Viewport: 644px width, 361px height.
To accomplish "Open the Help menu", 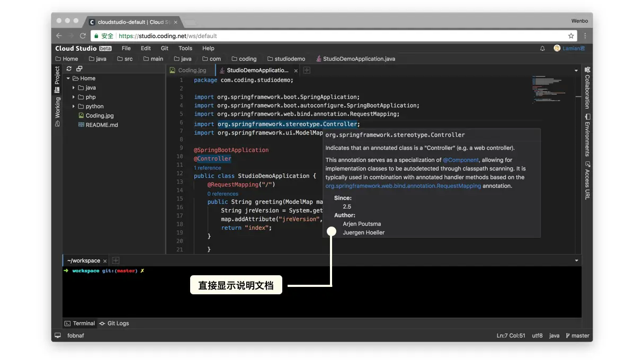I will 208,48.
